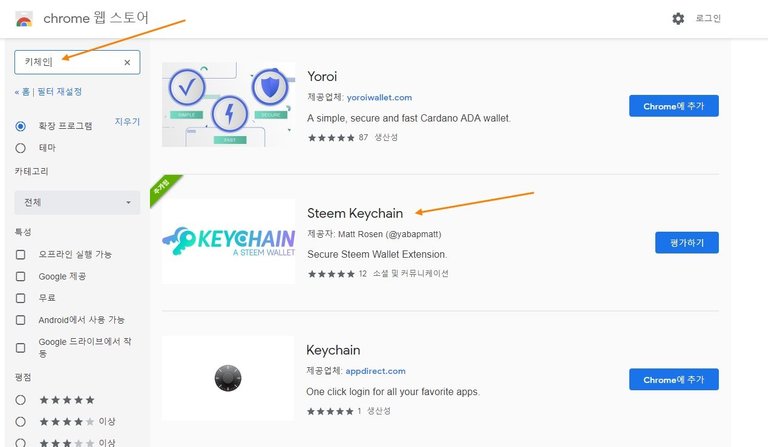Image resolution: width=768 pixels, height=447 pixels.
Task: Select the 확장 프로그램 radio button
Action: click(x=21, y=126)
